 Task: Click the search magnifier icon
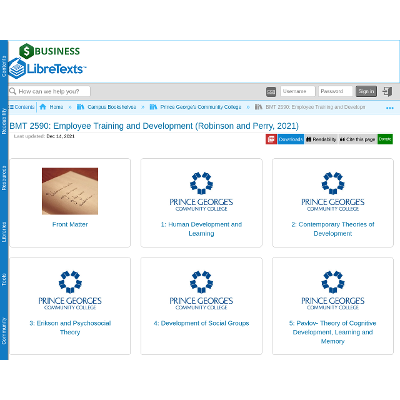coord(13,91)
